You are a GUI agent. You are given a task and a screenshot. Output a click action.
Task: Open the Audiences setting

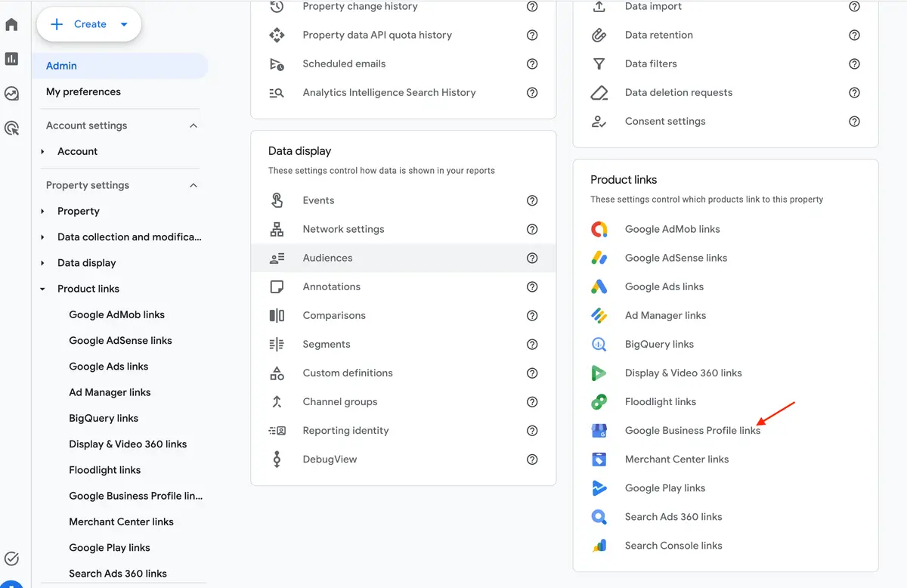pyautogui.click(x=403, y=258)
